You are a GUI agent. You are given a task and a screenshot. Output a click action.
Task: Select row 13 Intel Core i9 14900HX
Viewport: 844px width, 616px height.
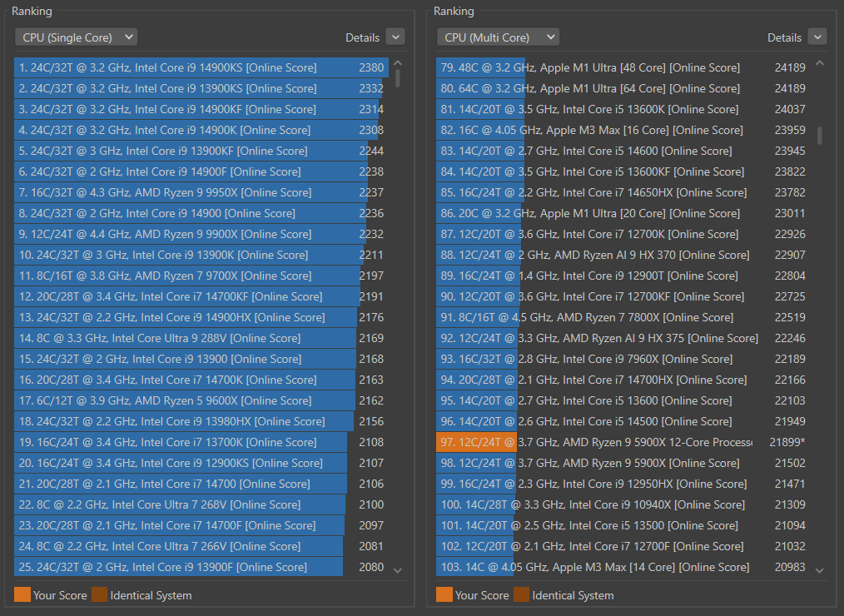click(201, 317)
